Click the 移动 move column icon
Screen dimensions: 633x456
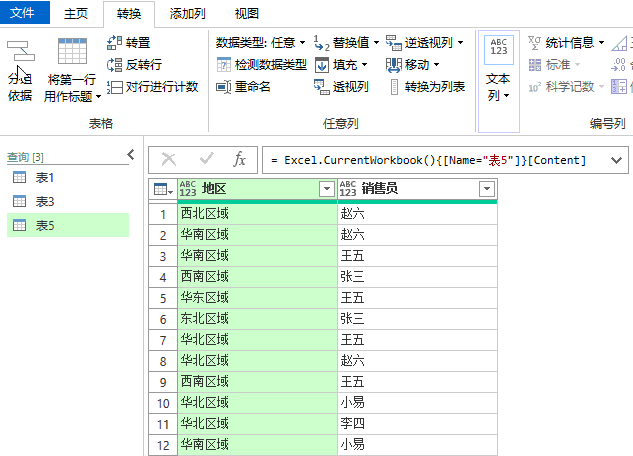pos(394,65)
